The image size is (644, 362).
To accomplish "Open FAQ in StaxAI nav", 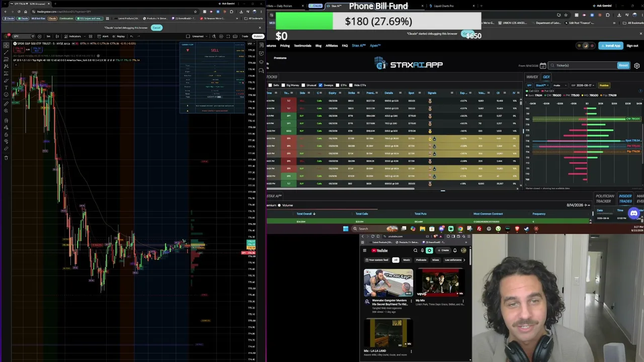I will click(345, 46).
